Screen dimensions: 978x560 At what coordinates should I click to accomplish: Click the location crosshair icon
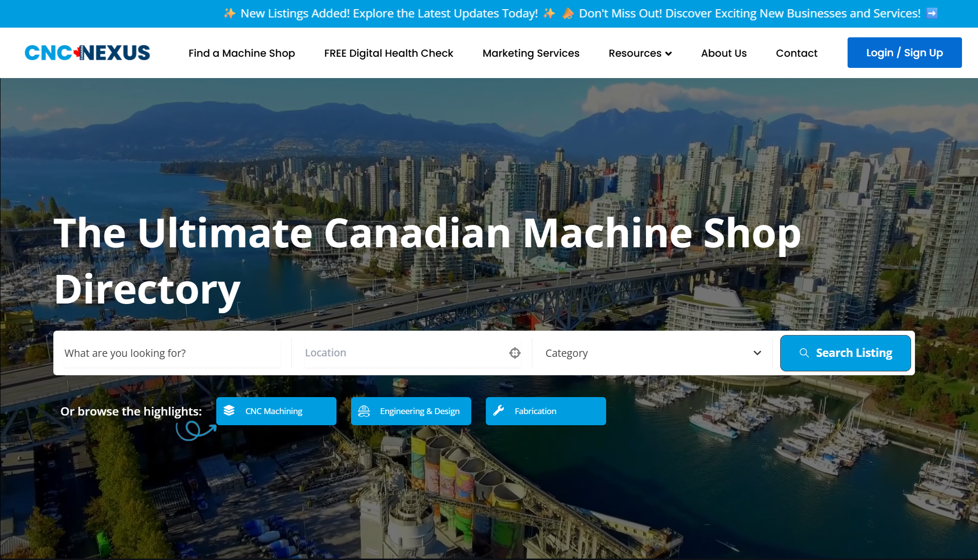pos(514,353)
